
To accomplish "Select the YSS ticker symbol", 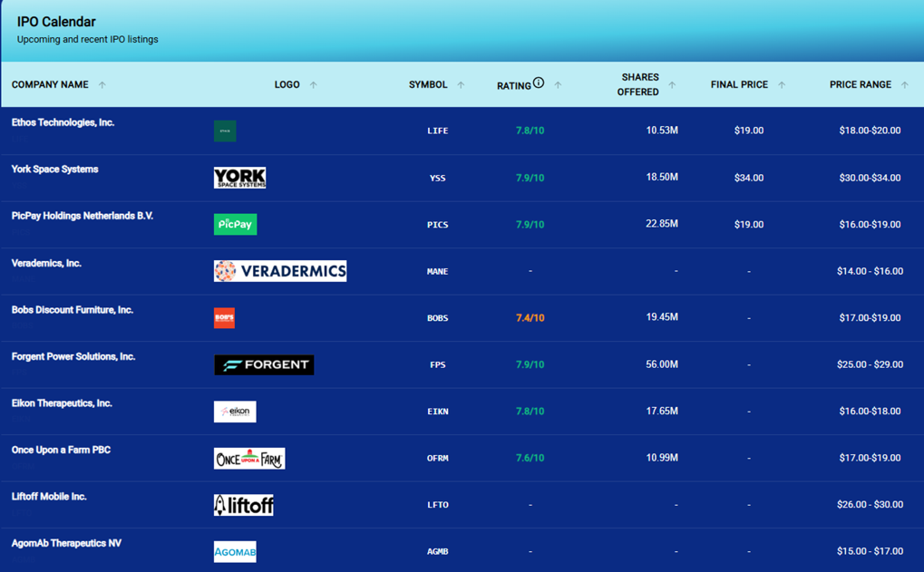I will 438,178.
